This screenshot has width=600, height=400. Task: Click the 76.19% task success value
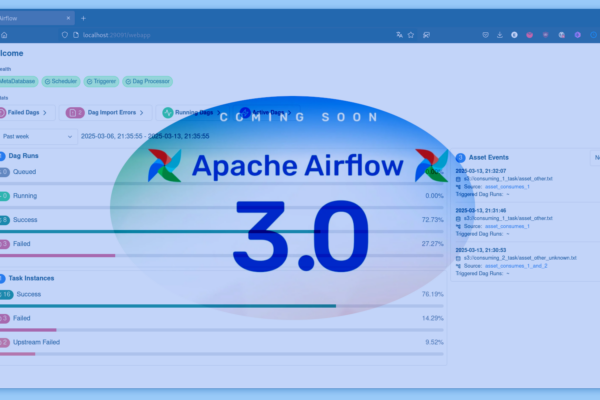(x=432, y=294)
